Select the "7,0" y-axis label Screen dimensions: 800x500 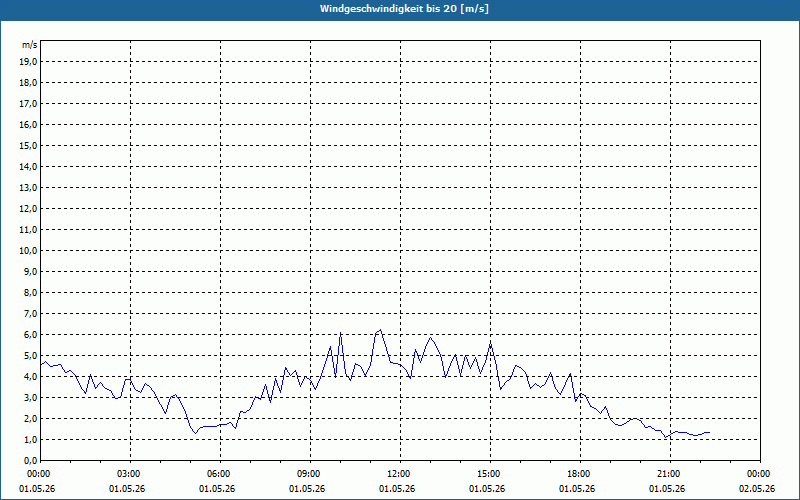pyautogui.click(x=30, y=313)
